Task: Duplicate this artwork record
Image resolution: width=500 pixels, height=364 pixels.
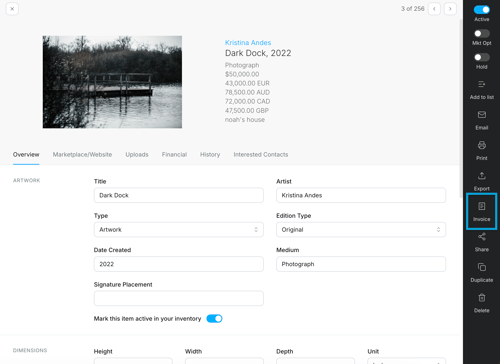Action: click(482, 273)
